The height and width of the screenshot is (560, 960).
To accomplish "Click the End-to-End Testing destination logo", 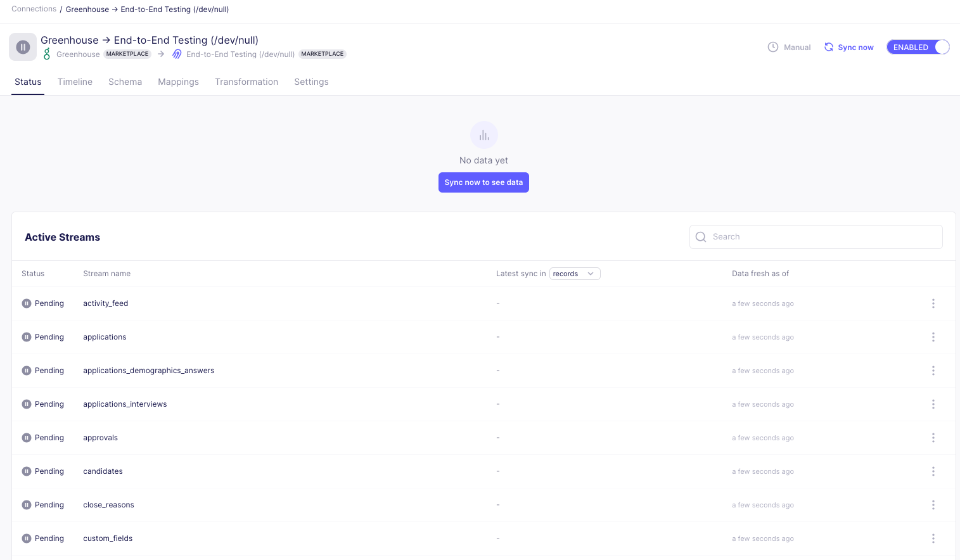I will [x=177, y=54].
